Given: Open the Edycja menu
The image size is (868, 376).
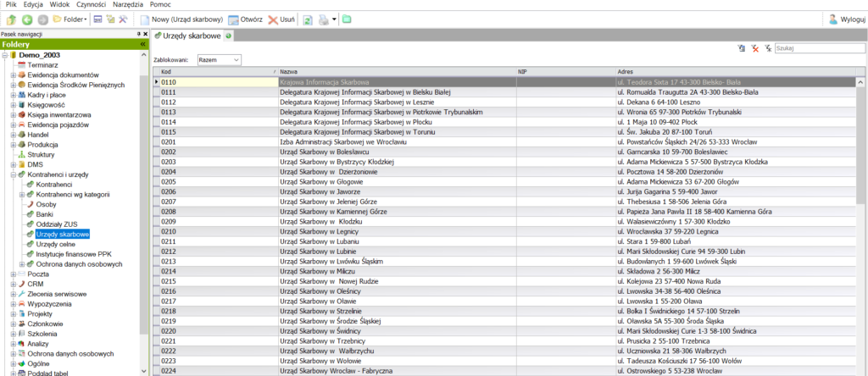Looking at the screenshot, I should click(33, 4).
